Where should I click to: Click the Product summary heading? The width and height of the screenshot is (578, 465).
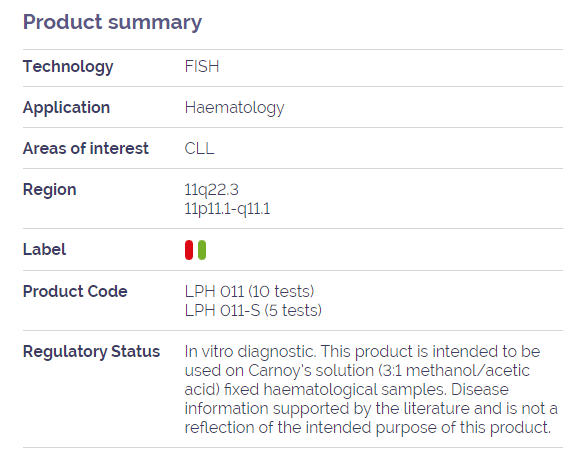click(x=112, y=22)
